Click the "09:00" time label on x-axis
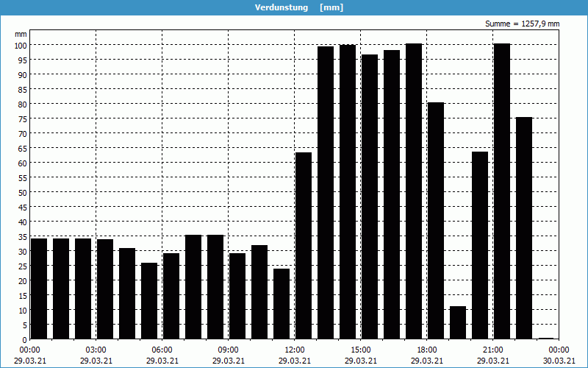Screen dimensions: 588x368 (229, 350)
